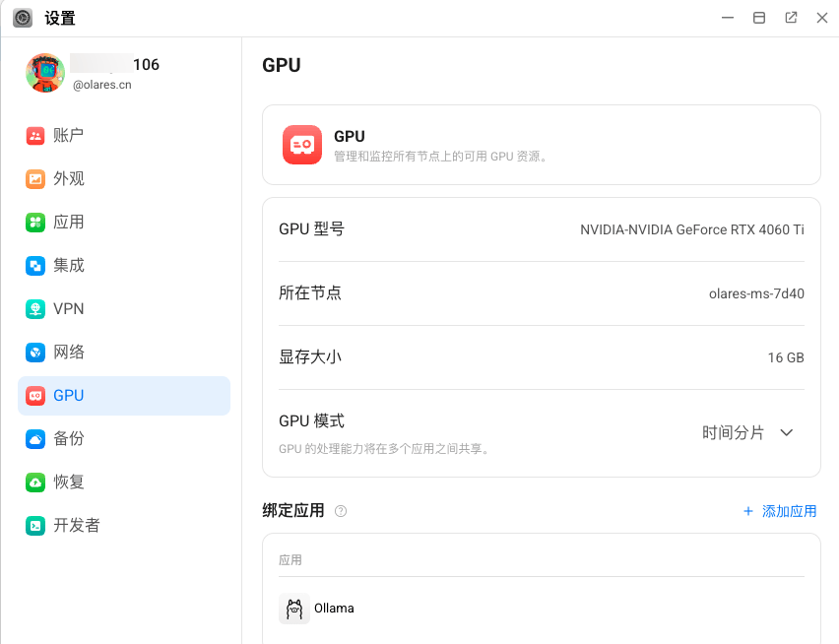
Task: Open the 开发者 settings section
Action: (77, 526)
